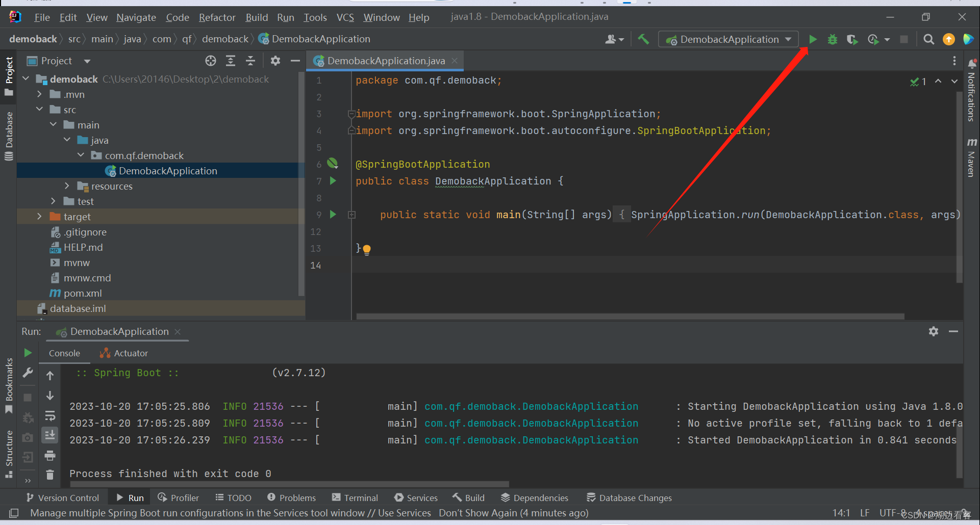Start debugging with the bug icon
This screenshot has width=980, height=525.
point(832,39)
